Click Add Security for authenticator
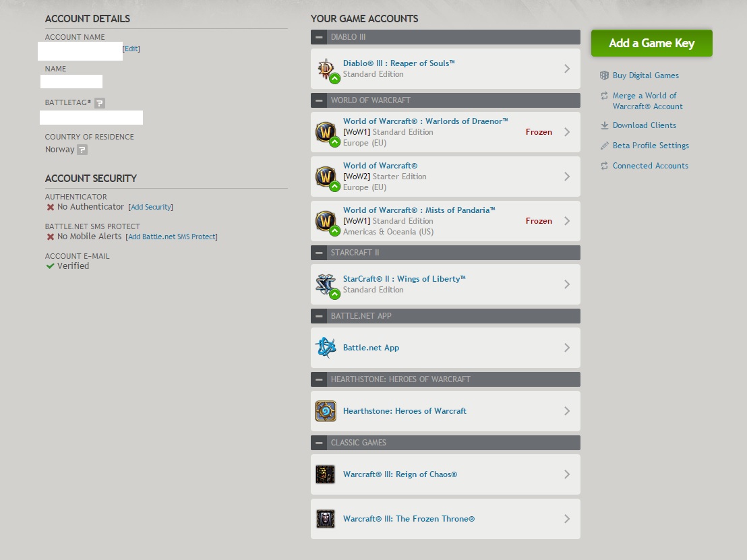The height and width of the screenshot is (560, 747). coord(151,207)
